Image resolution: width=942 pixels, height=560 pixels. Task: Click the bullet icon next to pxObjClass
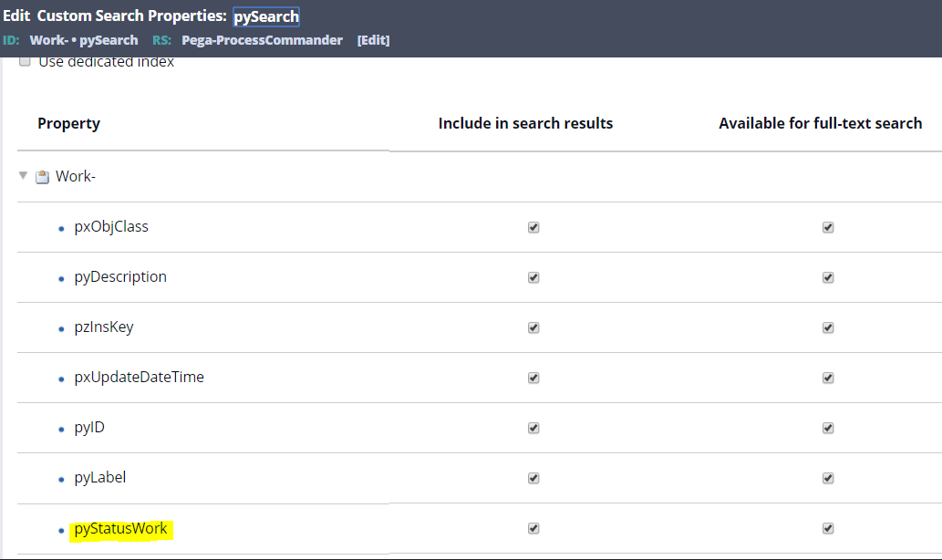[60, 226]
